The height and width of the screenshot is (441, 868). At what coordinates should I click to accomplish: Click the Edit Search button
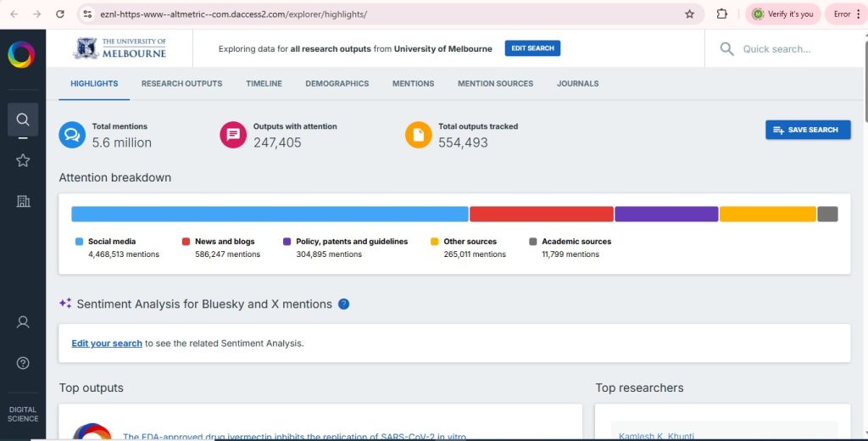[532, 48]
